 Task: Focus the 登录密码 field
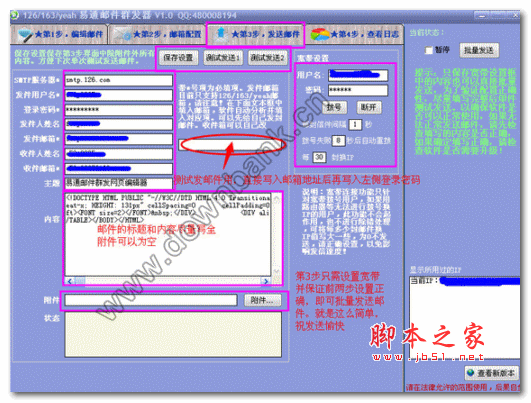coord(119,110)
